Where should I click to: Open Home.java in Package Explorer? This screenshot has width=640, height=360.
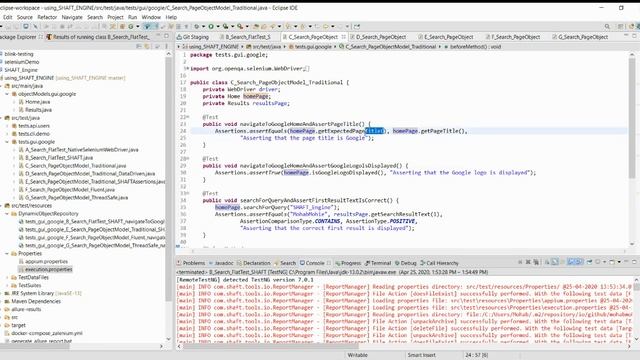(x=38, y=102)
